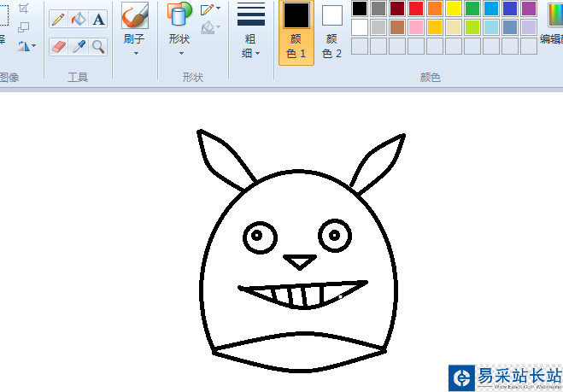This screenshot has width=563, height=392.
Task: Activate the 颜色 1 foreground color button
Action: pos(296,32)
